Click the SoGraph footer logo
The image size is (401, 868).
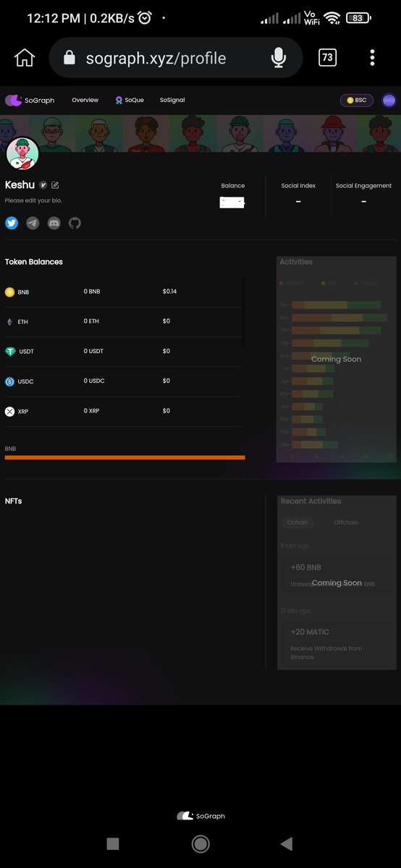[200, 816]
